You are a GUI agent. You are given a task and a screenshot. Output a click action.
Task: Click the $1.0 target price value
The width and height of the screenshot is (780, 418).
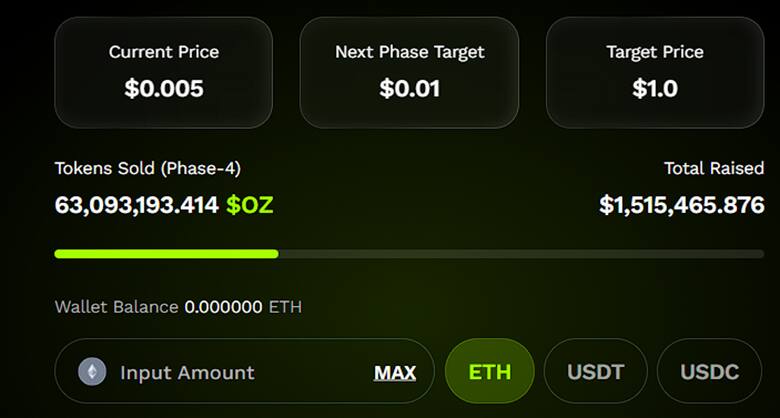point(655,88)
